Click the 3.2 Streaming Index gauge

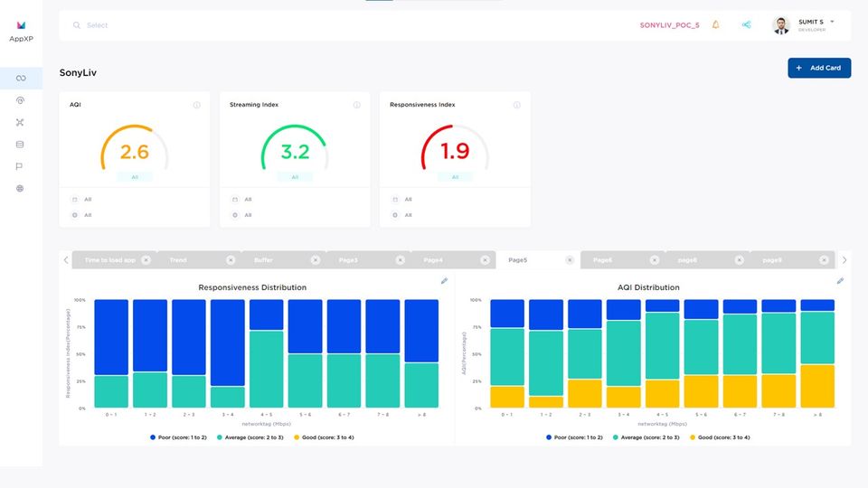[295, 148]
